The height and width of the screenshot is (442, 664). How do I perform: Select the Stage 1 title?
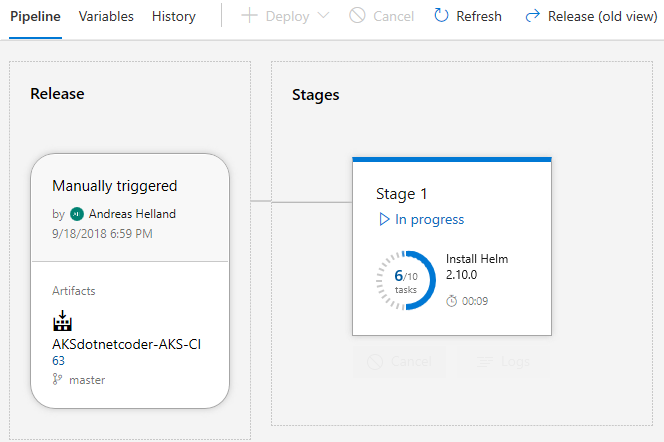coord(401,194)
